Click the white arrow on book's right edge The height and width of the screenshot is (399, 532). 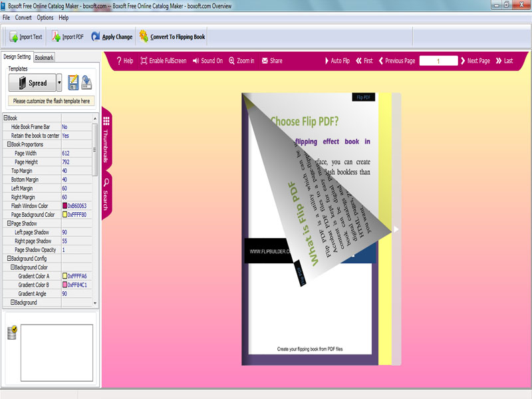[x=396, y=229]
